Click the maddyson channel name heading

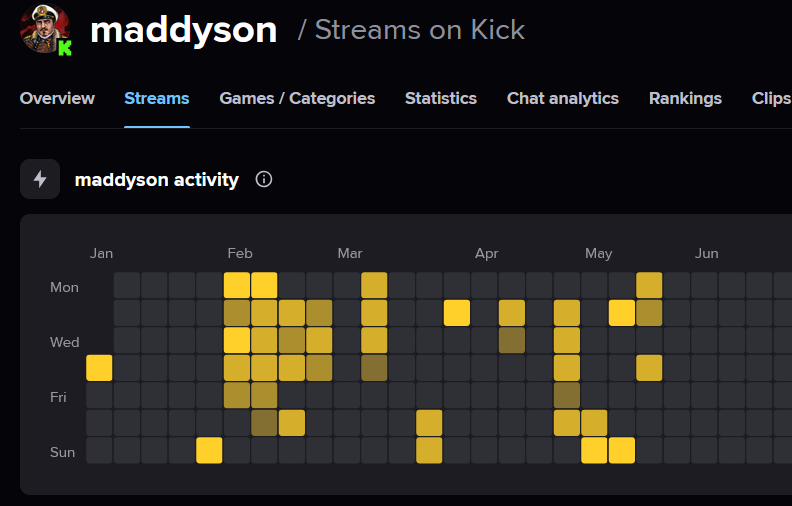click(183, 30)
